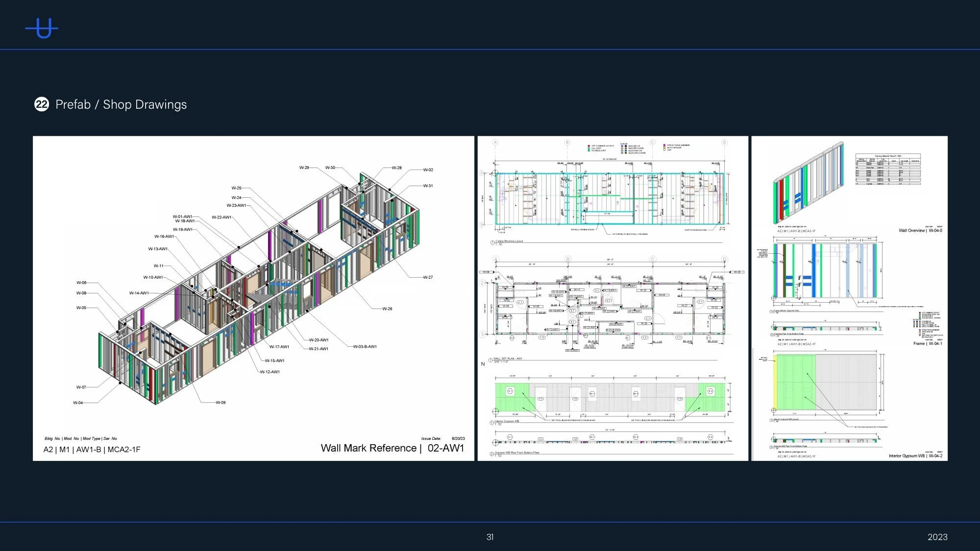The width and height of the screenshot is (980, 551).
Task: Click the Wall Overview W-04-0 isometric wall
Action: pos(808,184)
